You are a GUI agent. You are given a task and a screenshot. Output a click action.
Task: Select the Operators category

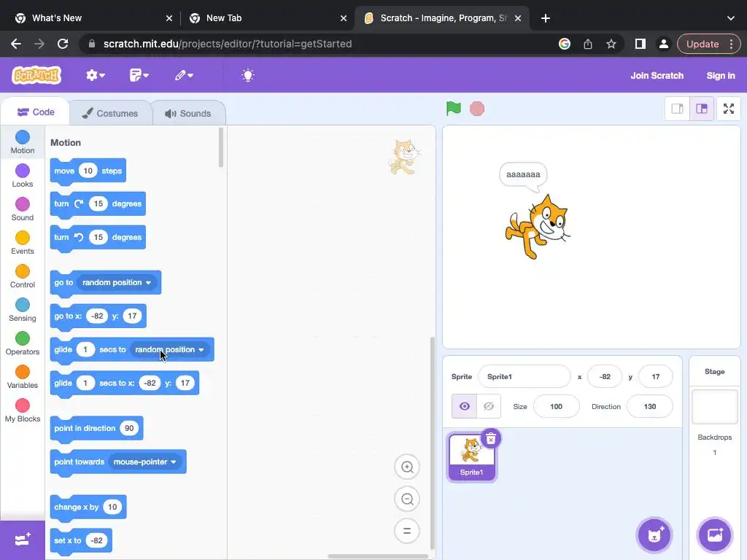23,343
